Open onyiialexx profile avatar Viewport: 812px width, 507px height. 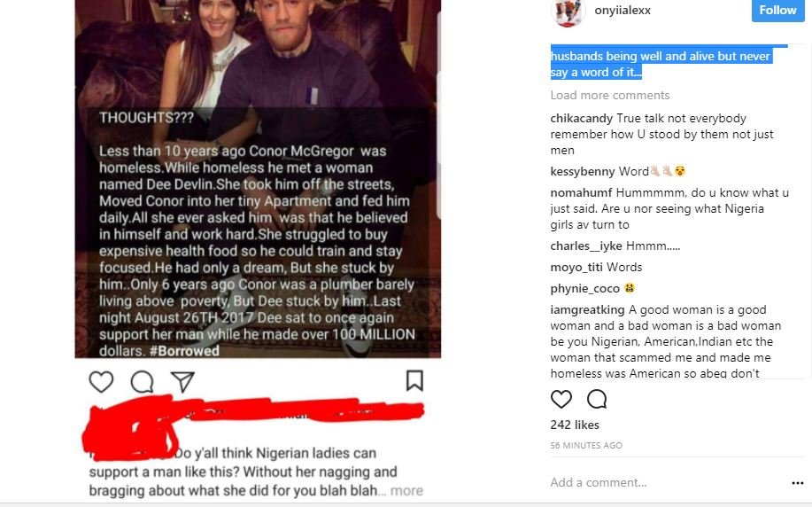point(568,11)
